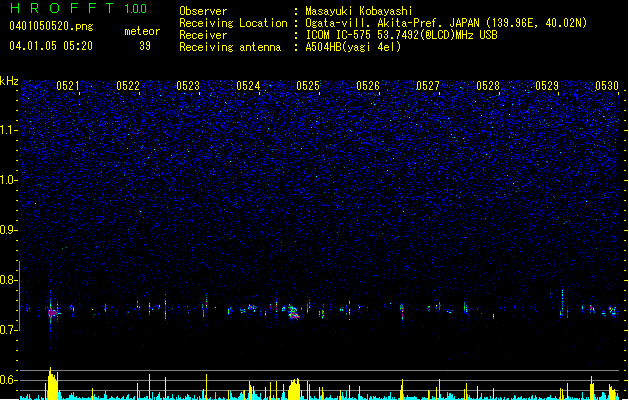Viewport: 629px width, 400px height.
Task: Click the 0.6 kHz frequency axis label
Action: (x=9, y=380)
